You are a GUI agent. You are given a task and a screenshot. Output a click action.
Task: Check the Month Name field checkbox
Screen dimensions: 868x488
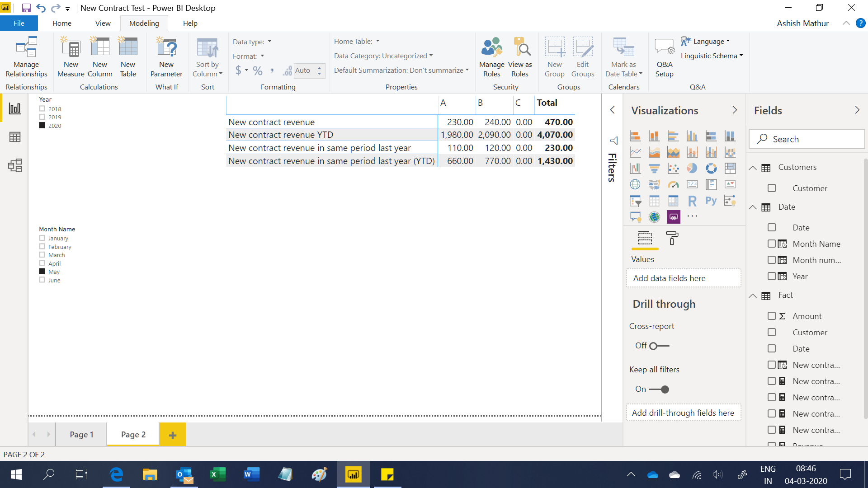(x=772, y=244)
